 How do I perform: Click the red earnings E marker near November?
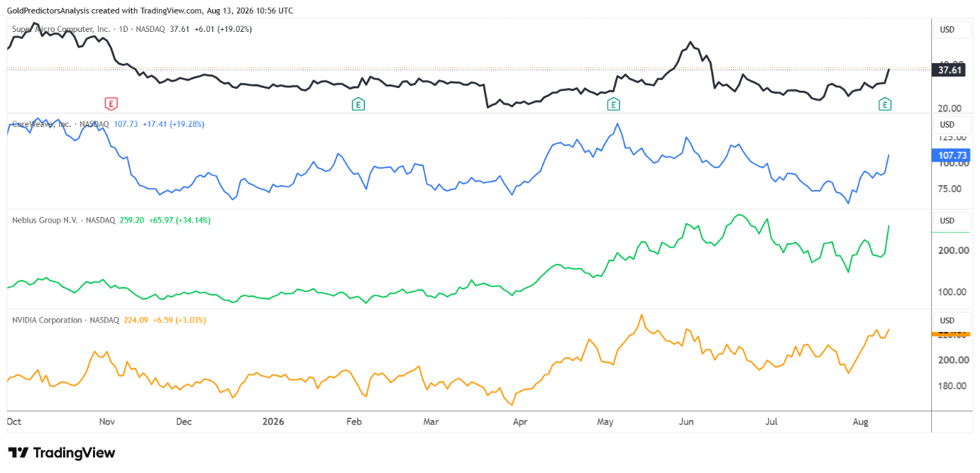click(x=111, y=104)
